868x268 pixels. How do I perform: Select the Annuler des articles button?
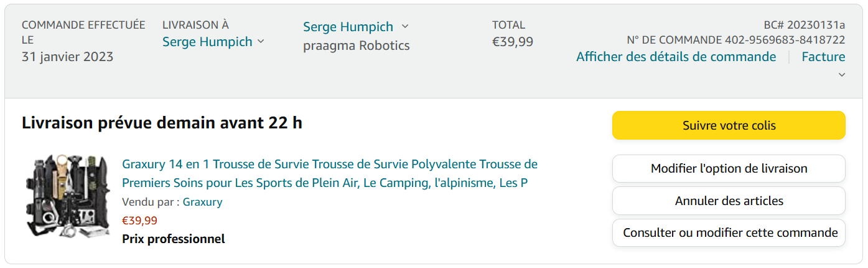pyautogui.click(x=729, y=201)
